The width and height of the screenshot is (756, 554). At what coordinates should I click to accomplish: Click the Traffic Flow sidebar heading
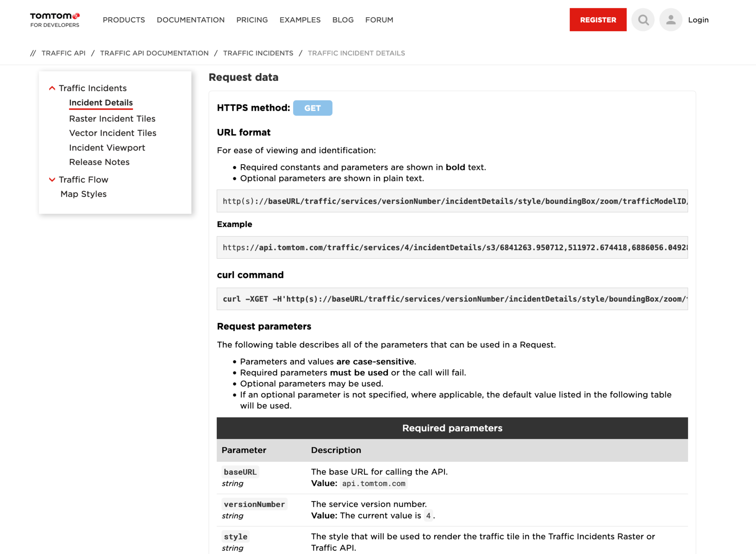click(84, 180)
